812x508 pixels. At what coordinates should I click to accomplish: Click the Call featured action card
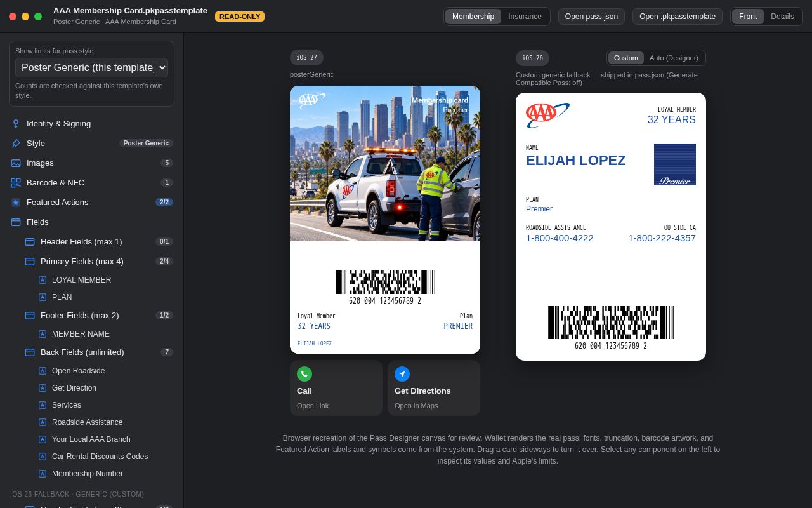[336, 388]
